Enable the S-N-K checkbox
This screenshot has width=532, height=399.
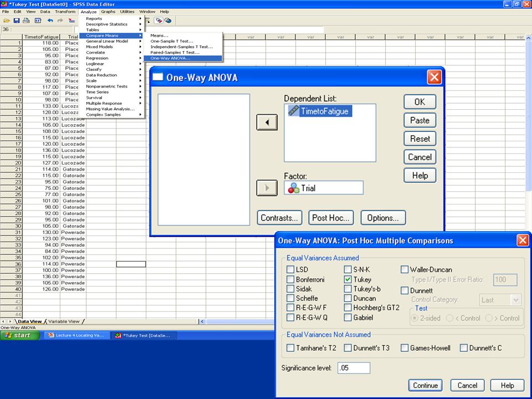347,269
